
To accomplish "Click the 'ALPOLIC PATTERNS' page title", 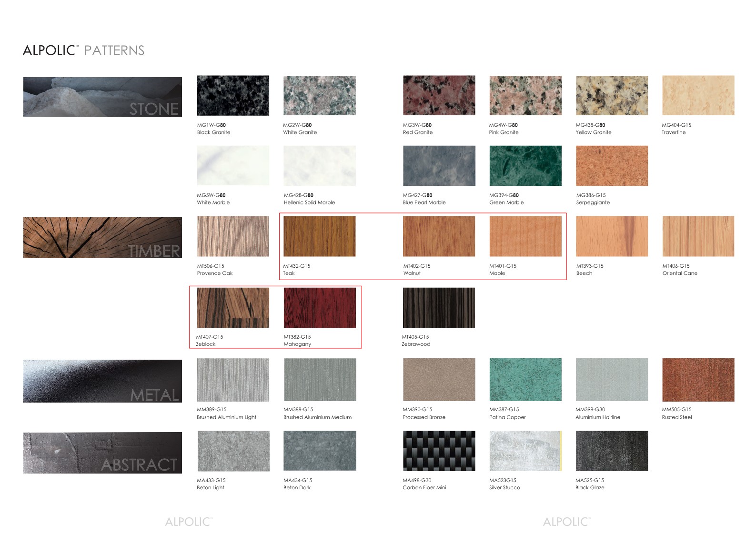I will tap(84, 50).
